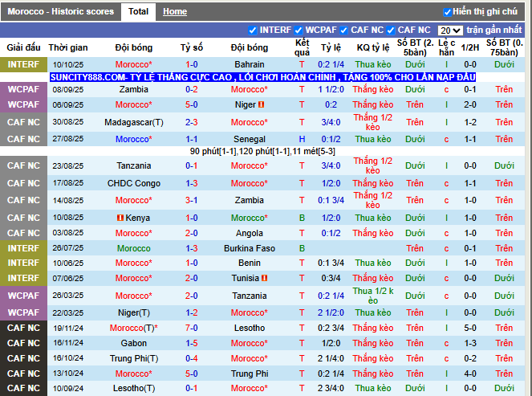Uncheck the INTERF filter checkbox

click(x=253, y=31)
